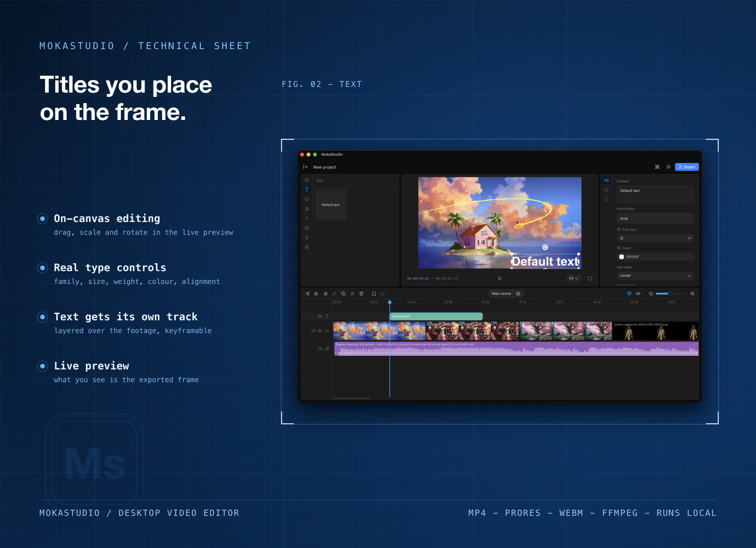Open the white FFFFFF color swatch
The height and width of the screenshot is (548, 756).
coord(621,257)
